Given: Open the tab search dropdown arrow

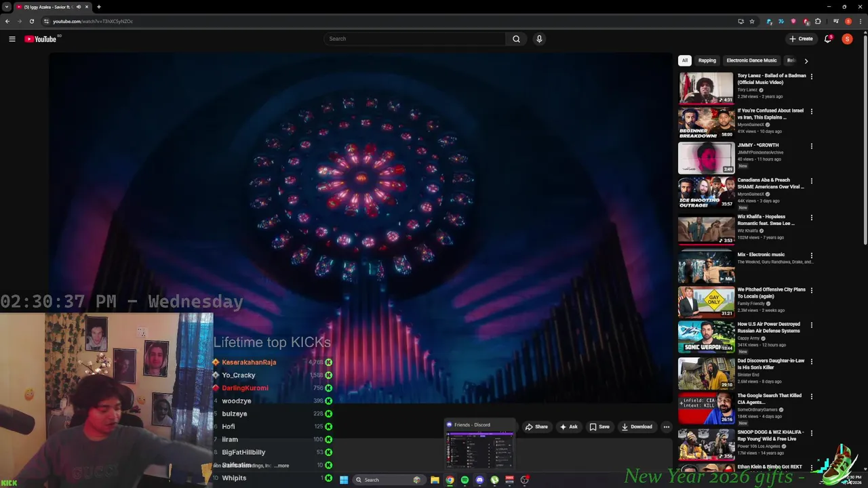Looking at the screenshot, I should (x=6, y=7).
